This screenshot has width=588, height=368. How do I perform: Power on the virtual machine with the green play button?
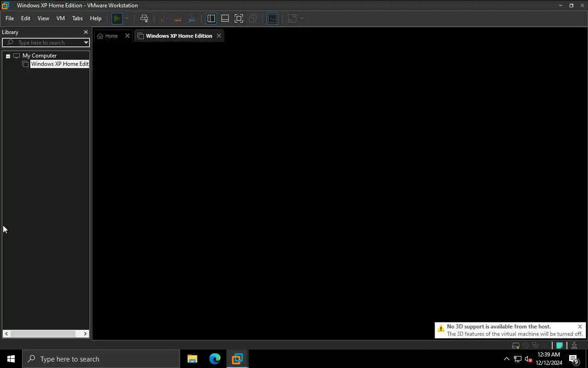(x=117, y=18)
